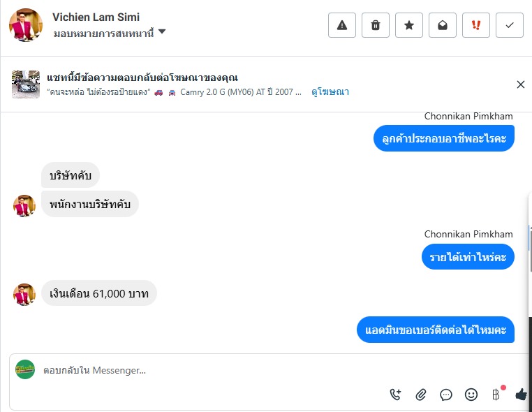
Task: Open the ad link next to Camry text
Action: (330, 91)
